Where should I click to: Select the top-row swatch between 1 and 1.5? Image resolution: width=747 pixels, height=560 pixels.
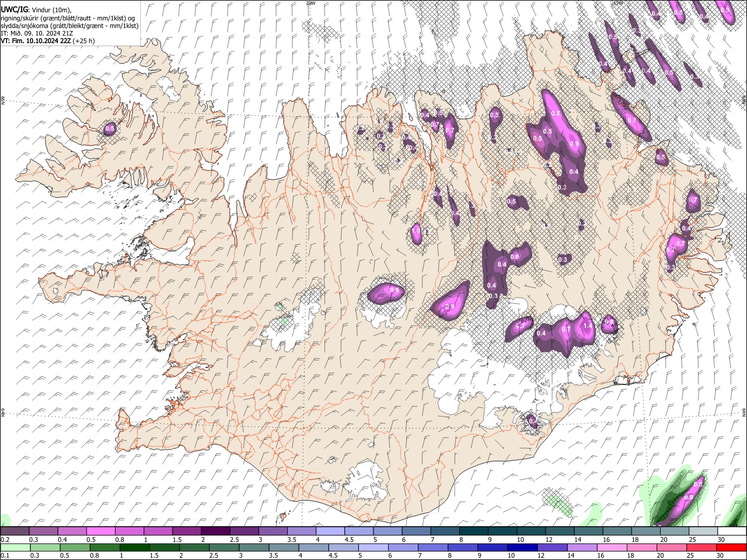pyautogui.click(x=158, y=531)
